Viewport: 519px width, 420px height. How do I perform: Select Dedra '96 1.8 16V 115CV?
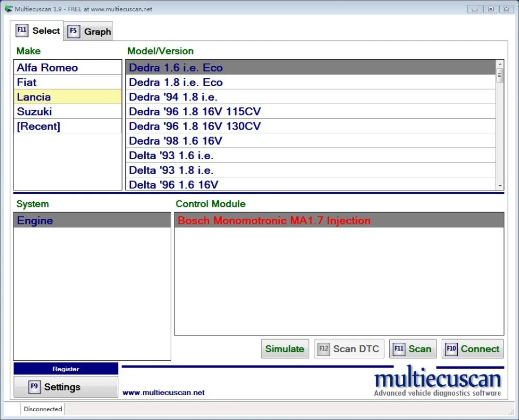[310, 111]
